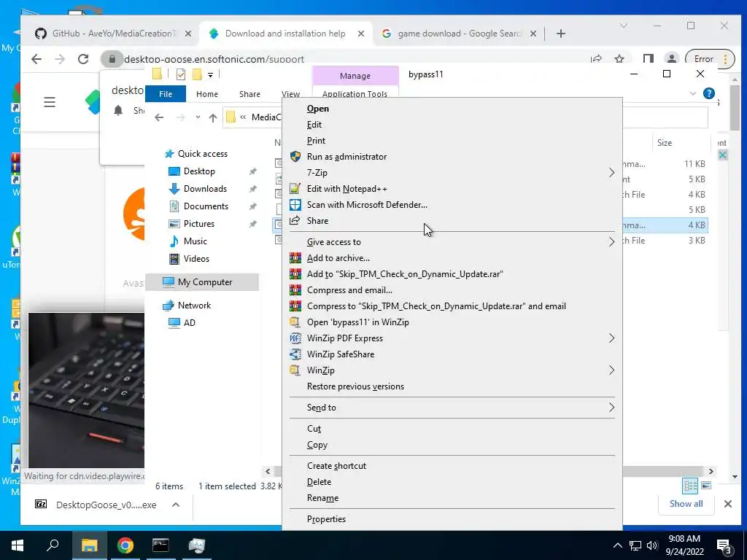Click the Chrome Error button
The height and width of the screenshot is (560, 747).
710,59
